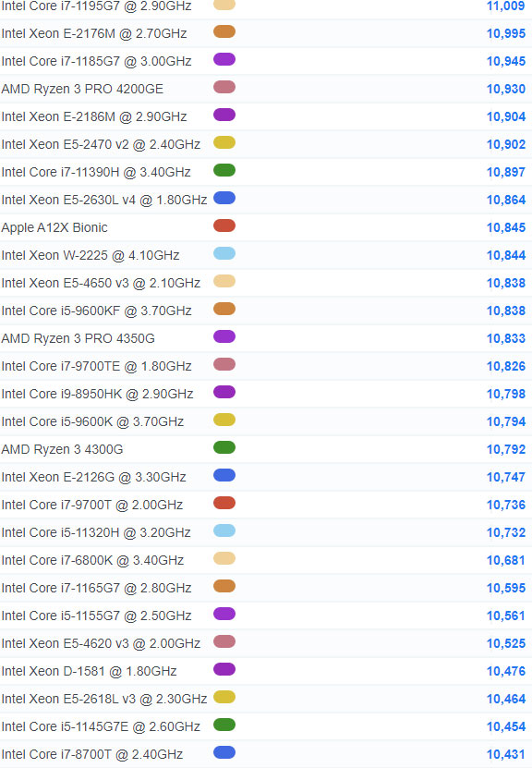
Task: Click the beige swatch beside Core i7-6800K
Action: tap(224, 558)
